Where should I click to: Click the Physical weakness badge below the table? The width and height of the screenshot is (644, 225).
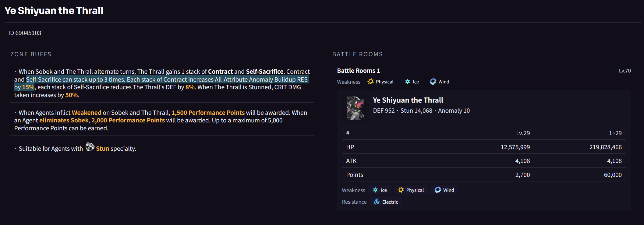point(411,190)
